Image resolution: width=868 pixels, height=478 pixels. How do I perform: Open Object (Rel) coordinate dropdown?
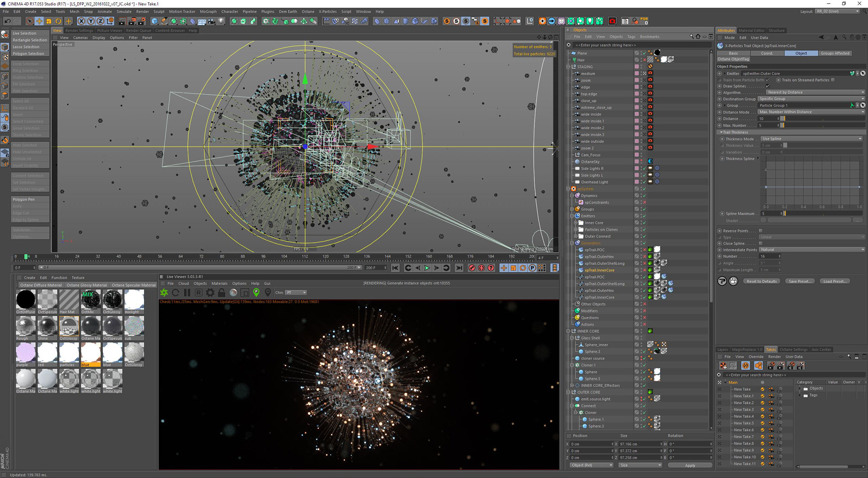[591, 465]
